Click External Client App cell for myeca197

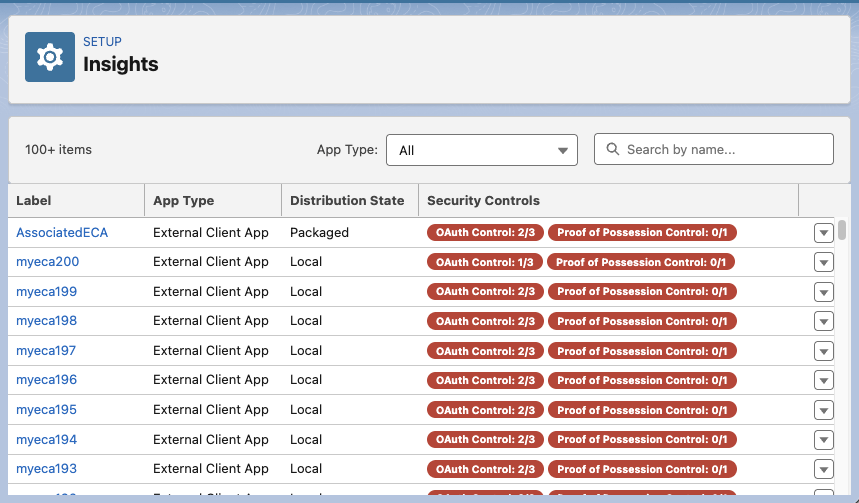pyautogui.click(x=211, y=351)
